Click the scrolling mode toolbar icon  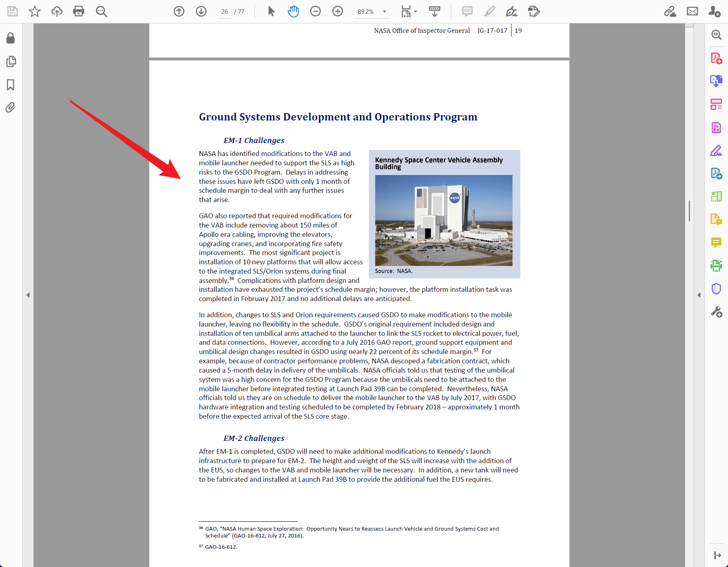point(435,11)
